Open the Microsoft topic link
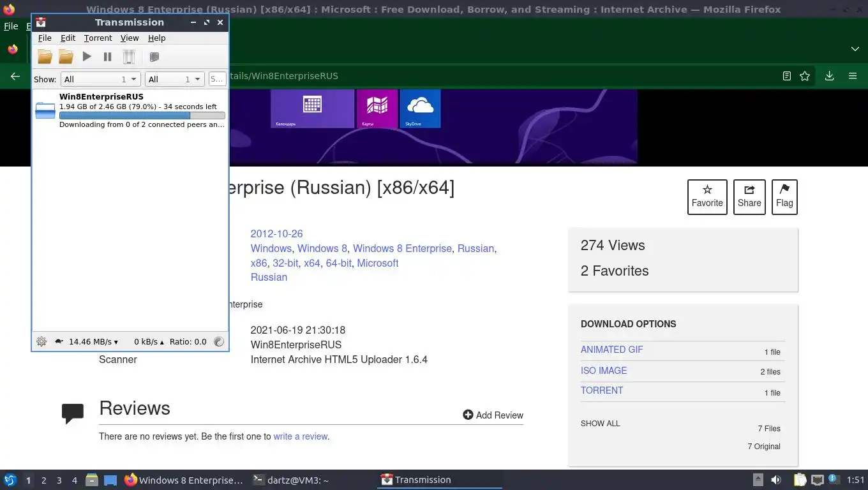 coord(378,263)
